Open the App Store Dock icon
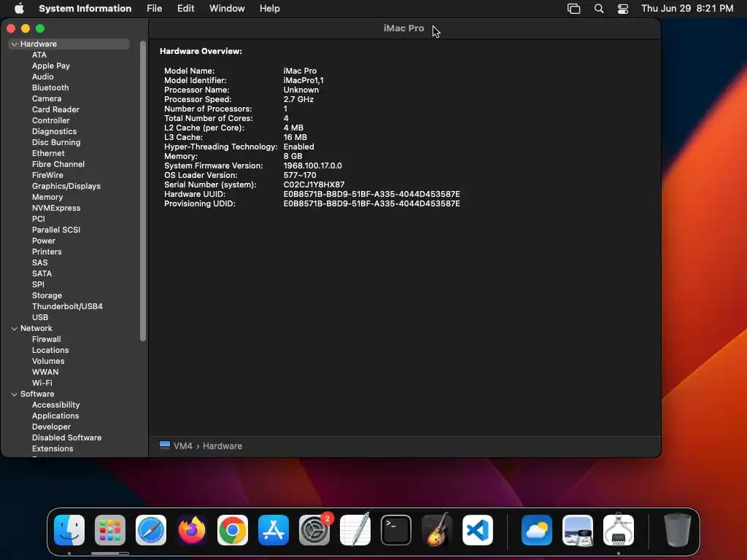Image resolution: width=747 pixels, height=560 pixels. [274, 530]
